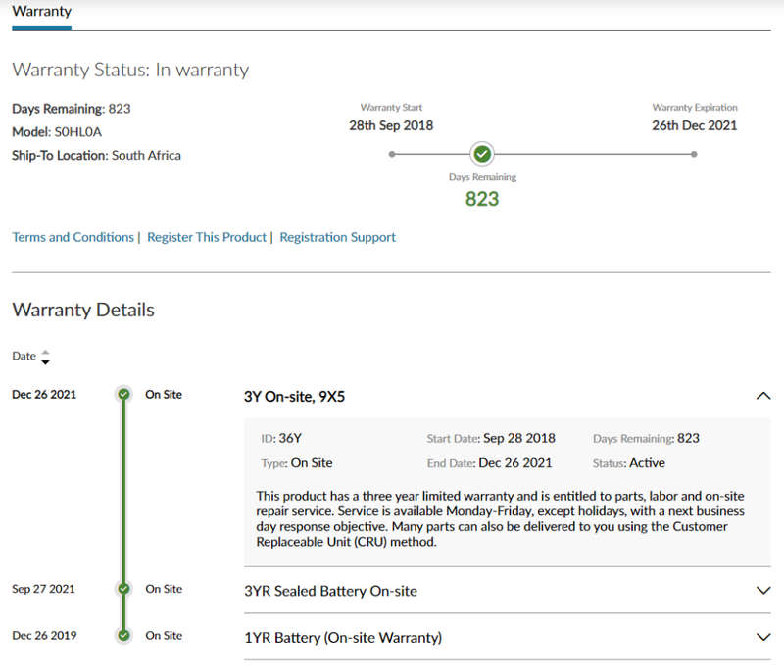Sort warranty details using the Date sort arrows

[45, 357]
